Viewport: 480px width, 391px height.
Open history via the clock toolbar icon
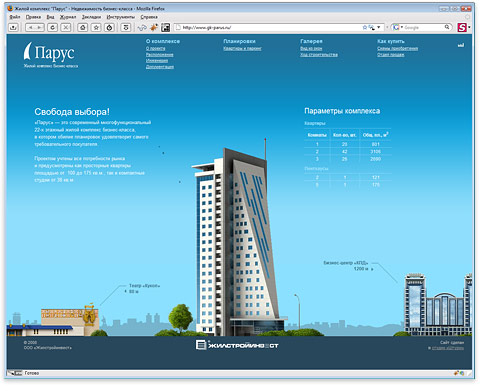110,28
